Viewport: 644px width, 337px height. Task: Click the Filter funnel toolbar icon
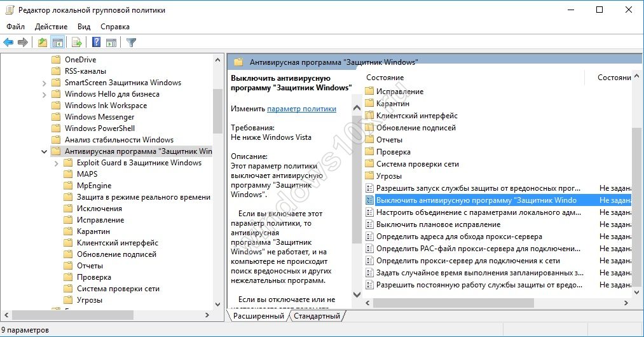tap(131, 43)
